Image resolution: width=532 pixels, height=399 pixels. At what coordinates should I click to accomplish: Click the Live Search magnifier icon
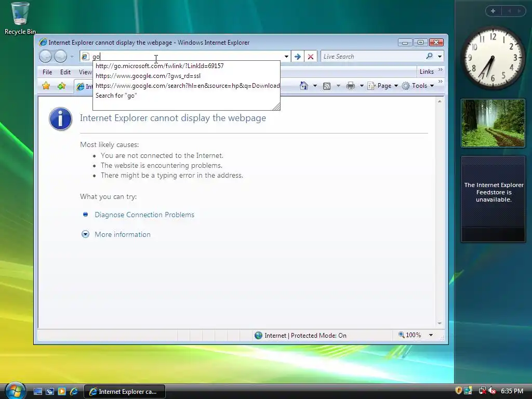pos(430,56)
